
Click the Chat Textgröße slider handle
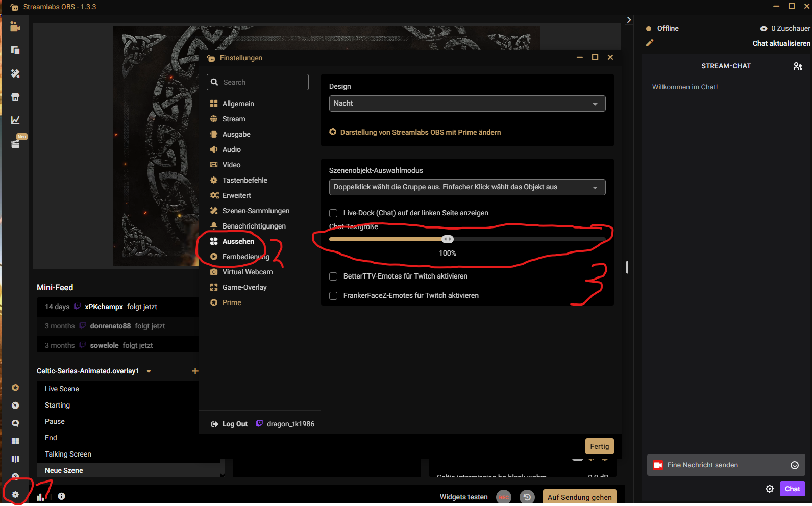tap(448, 239)
